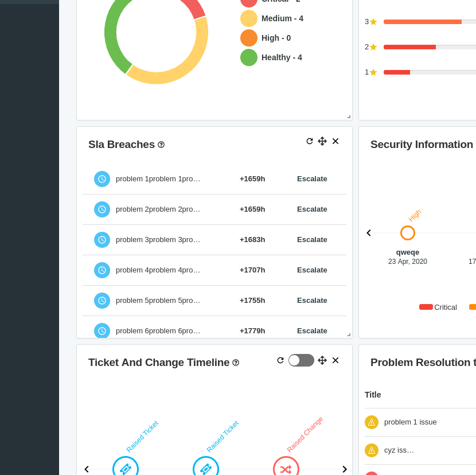
Task: Click the 1 star rating bar
Action: pyautogui.click(x=430, y=72)
